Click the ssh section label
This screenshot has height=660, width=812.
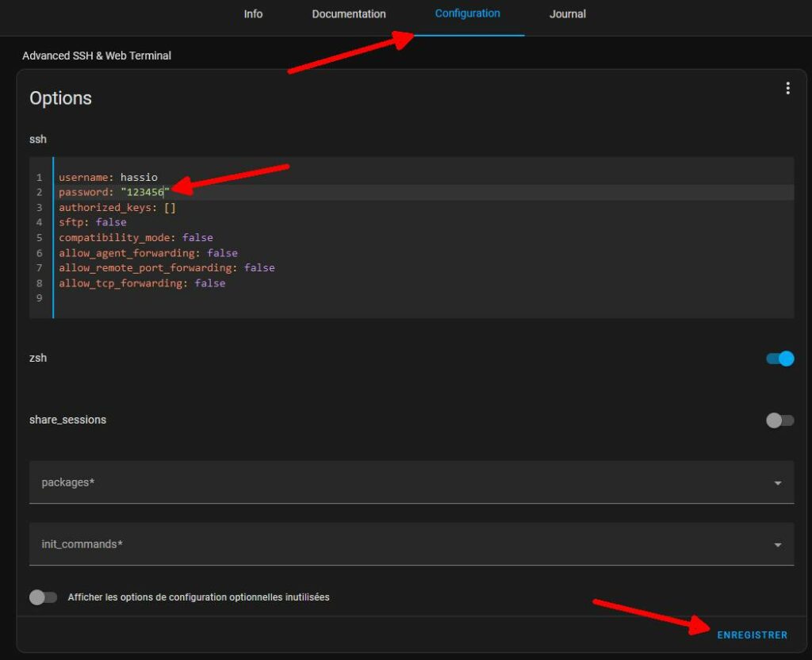[38, 140]
